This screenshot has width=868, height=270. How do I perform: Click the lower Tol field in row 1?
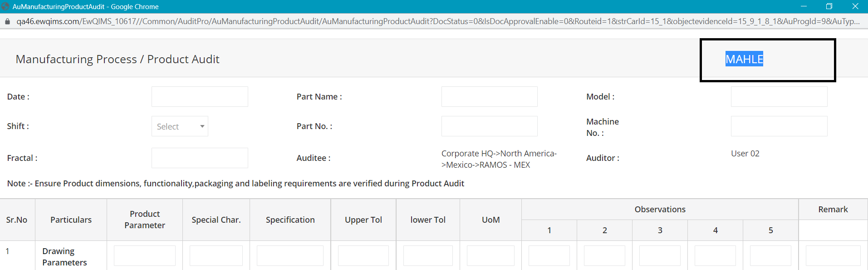(x=428, y=256)
